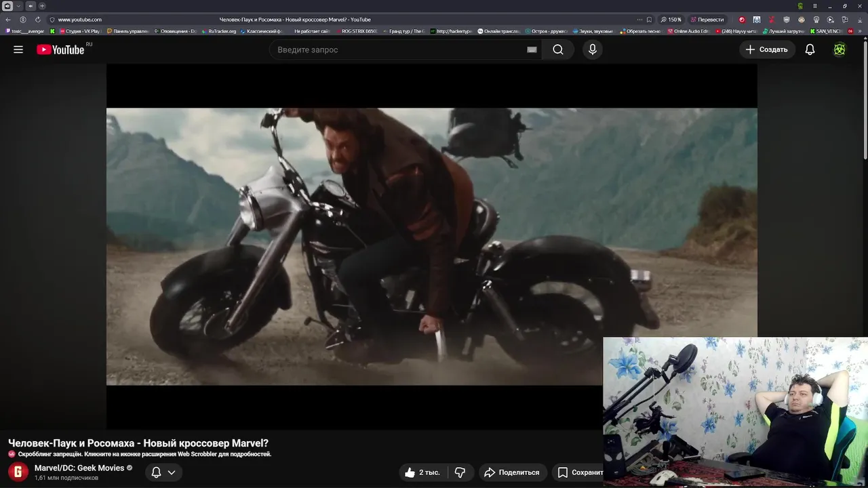Click Сохранить to save the video

(578, 472)
